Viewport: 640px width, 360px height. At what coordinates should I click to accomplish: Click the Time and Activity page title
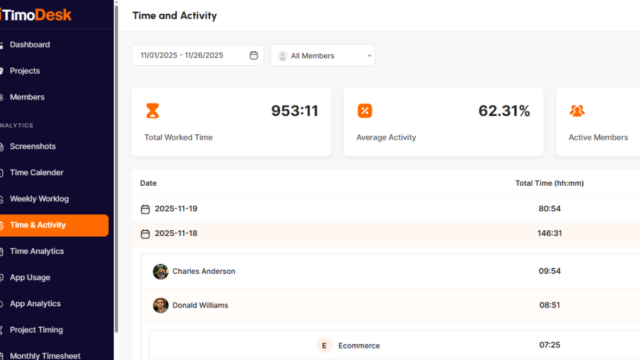(x=175, y=16)
